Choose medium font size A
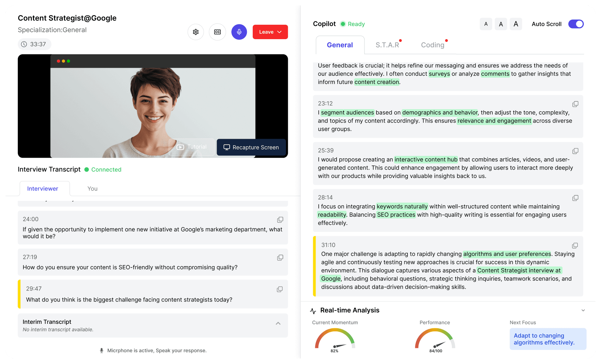 coord(501,24)
